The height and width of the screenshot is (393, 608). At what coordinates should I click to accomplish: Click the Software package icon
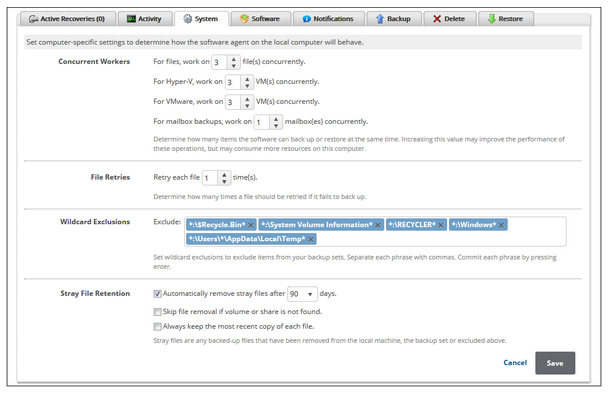pos(244,19)
